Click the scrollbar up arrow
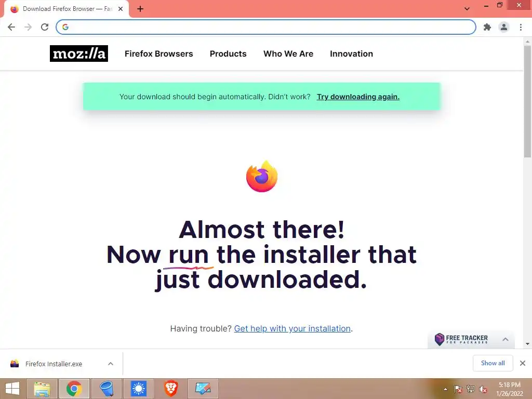Screen dimensions: 532x399 (527, 42)
